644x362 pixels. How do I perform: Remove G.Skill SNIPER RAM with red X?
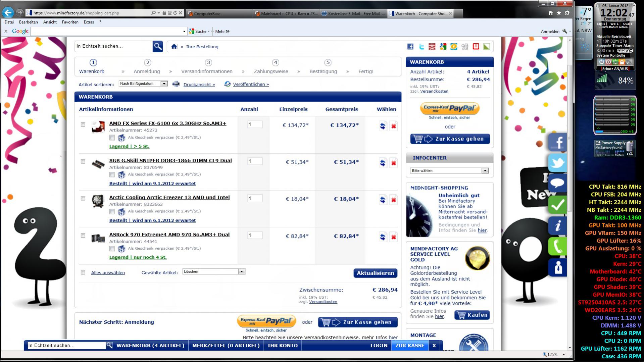coord(393,163)
